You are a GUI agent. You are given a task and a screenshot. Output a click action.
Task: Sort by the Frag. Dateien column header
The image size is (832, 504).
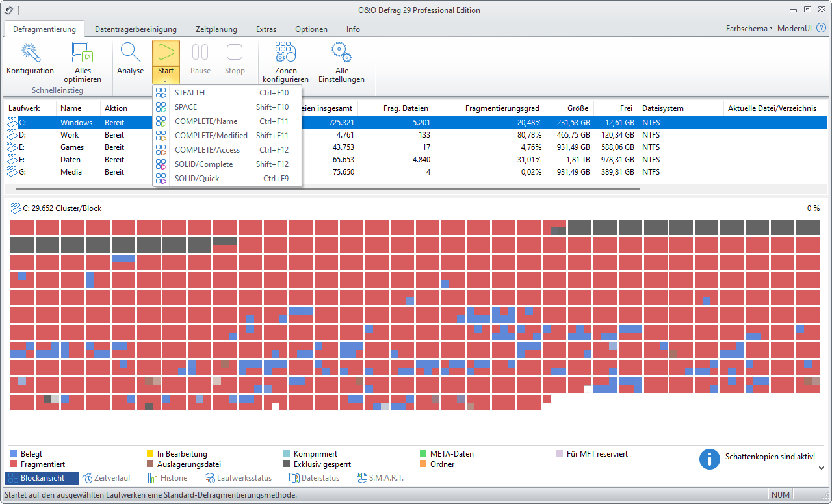click(396, 108)
